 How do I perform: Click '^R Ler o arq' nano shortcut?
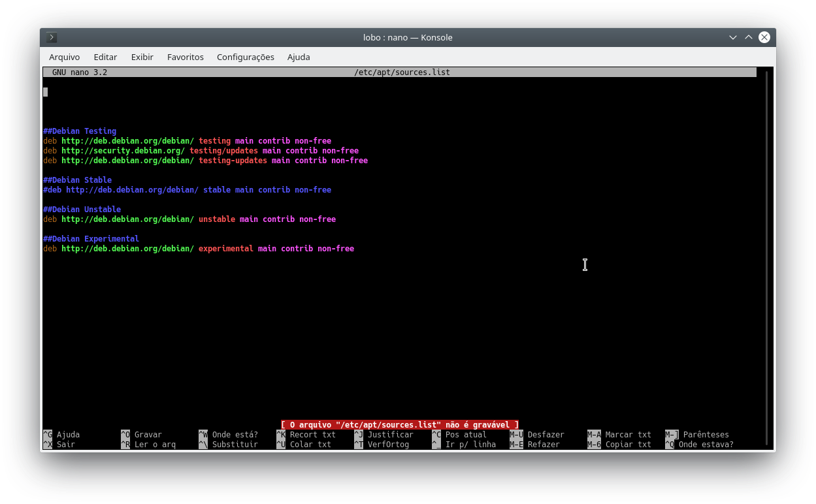(148, 445)
